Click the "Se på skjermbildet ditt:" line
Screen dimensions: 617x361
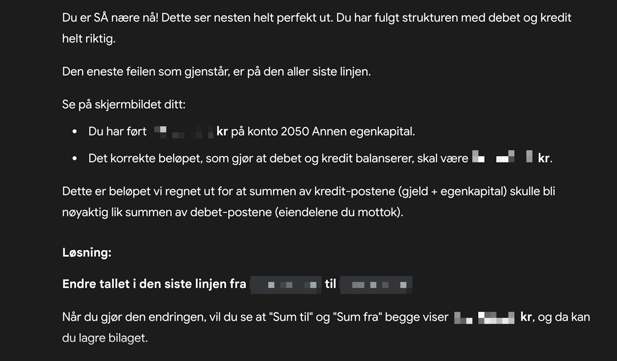click(124, 104)
